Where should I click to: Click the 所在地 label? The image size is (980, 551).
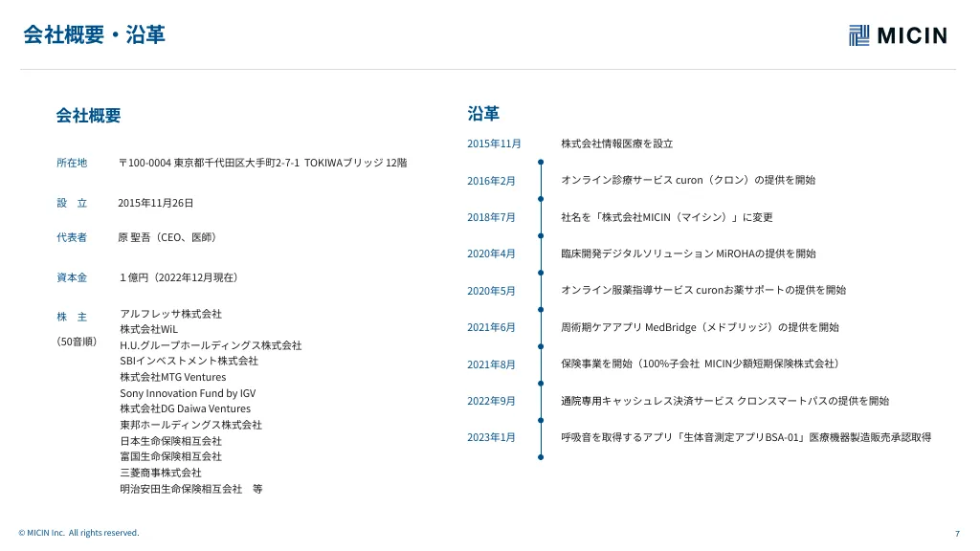(x=72, y=163)
